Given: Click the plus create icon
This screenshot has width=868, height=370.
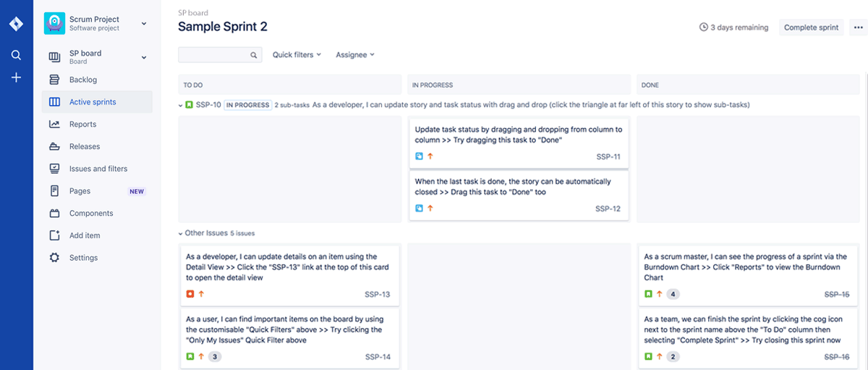Looking at the screenshot, I should coord(16,77).
